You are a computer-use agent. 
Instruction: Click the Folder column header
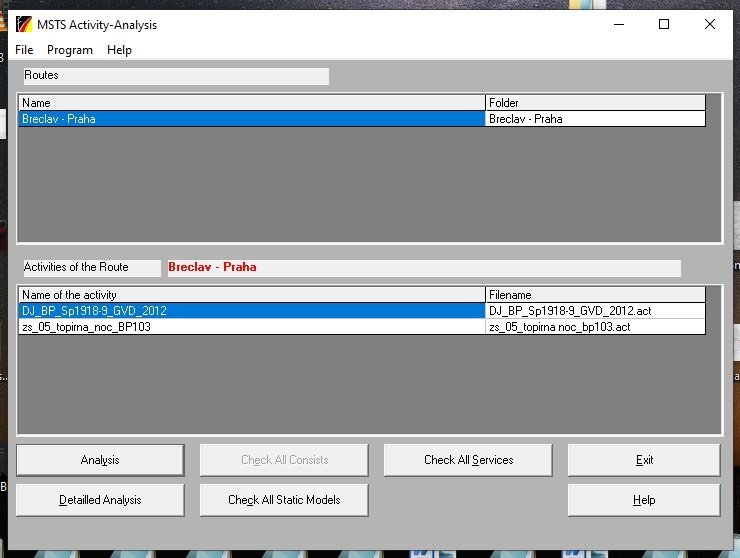[595, 103]
